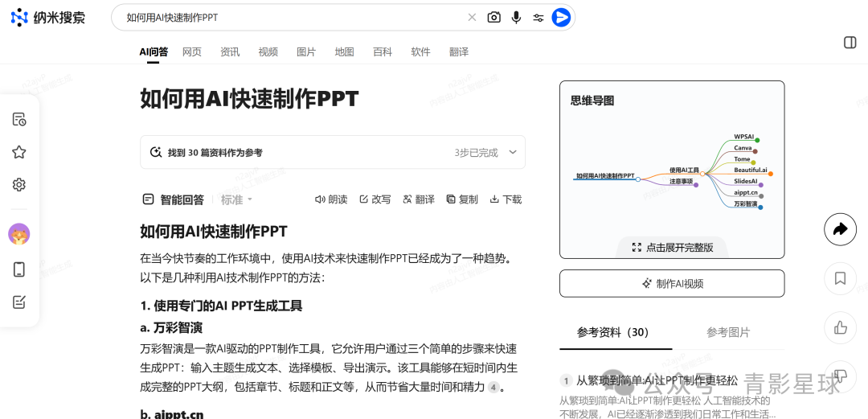The height and width of the screenshot is (419, 868).
Task: Click the 智能回答 icon label
Action: [x=173, y=199]
